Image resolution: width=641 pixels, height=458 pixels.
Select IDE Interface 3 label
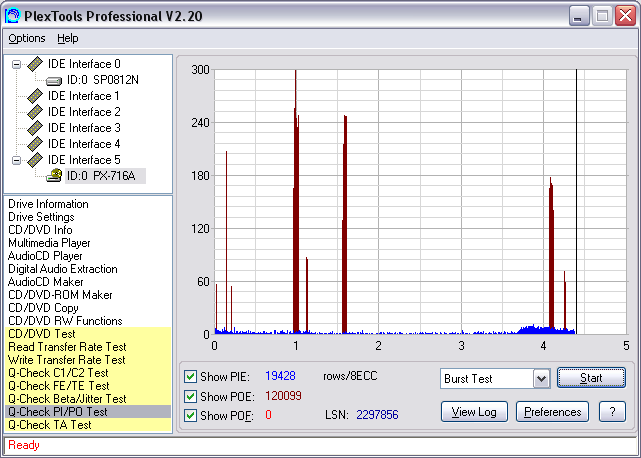(x=84, y=128)
